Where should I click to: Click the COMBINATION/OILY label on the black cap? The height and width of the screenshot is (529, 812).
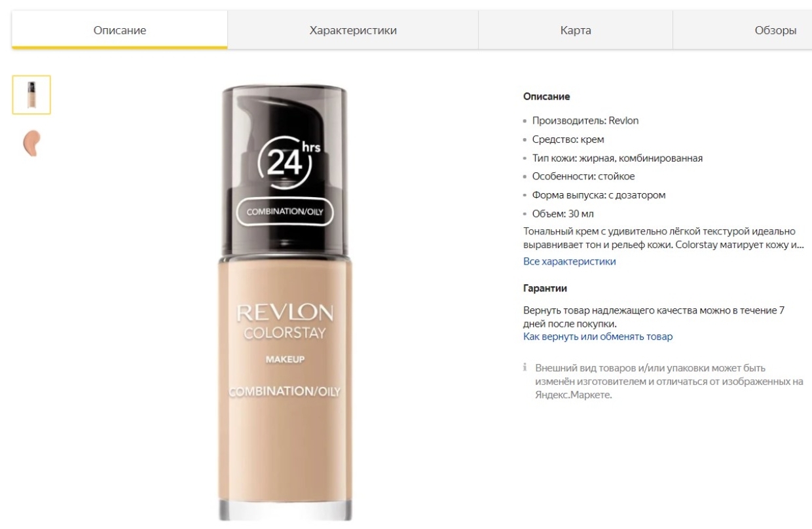(x=286, y=211)
